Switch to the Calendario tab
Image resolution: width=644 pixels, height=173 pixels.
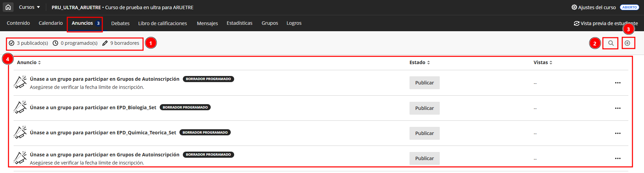click(x=51, y=23)
